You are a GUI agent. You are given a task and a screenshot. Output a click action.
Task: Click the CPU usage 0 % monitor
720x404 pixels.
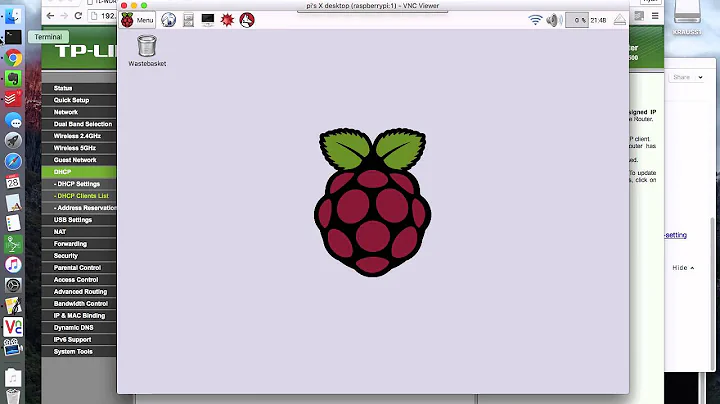pyautogui.click(x=577, y=20)
